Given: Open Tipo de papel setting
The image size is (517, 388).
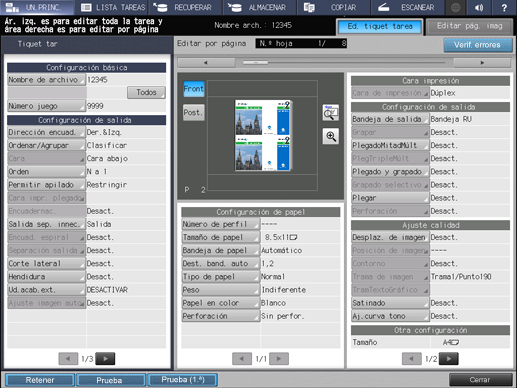Looking at the screenshot, I should coord(221,277).
